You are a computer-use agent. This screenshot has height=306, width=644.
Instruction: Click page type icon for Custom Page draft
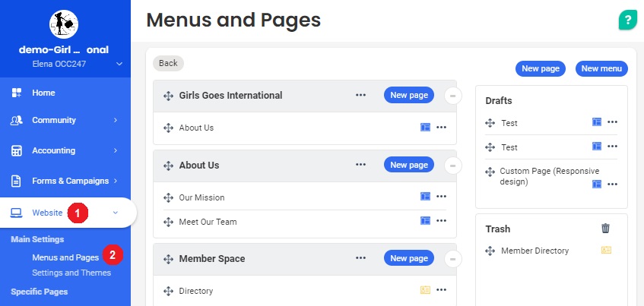(597, 184)
